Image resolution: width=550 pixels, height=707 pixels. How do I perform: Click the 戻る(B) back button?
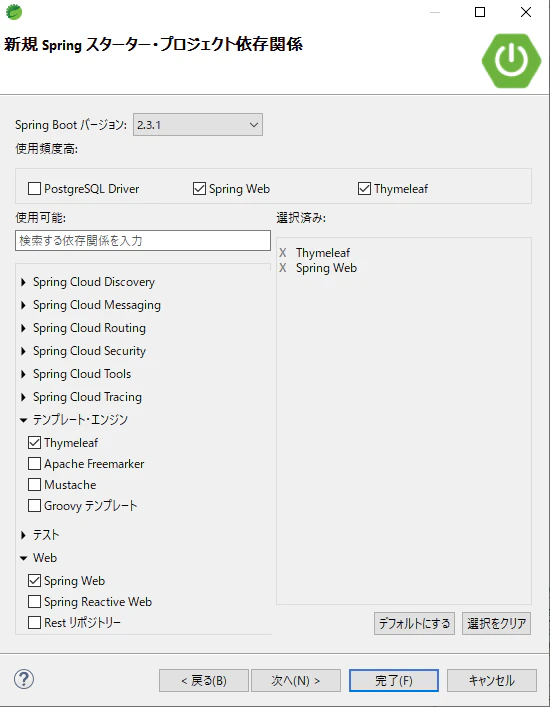204,680
